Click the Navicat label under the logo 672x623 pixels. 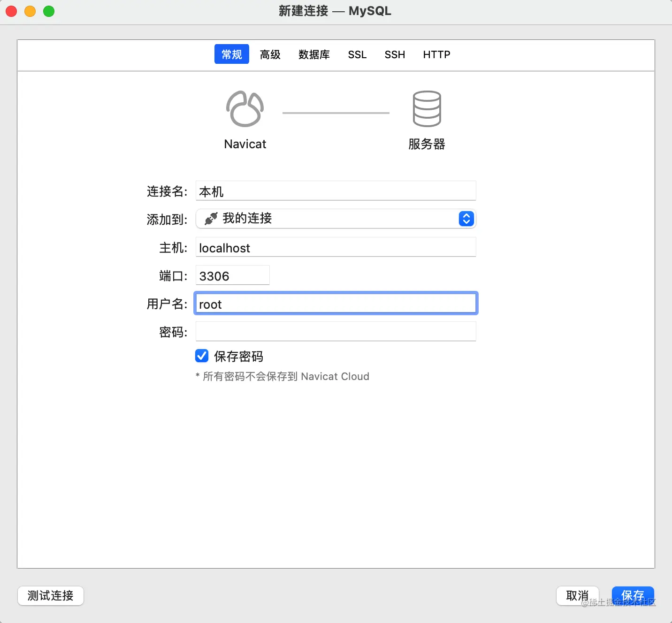point(245,144)
